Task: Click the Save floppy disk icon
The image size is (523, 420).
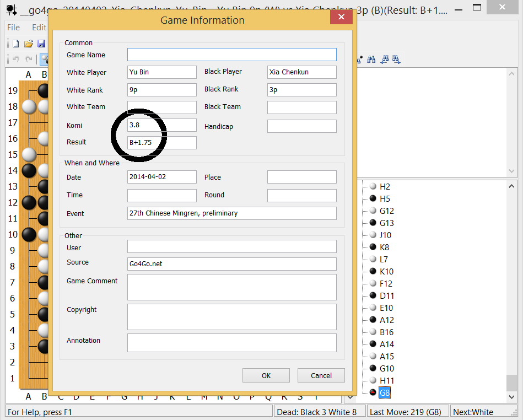Action: point(41,44)
